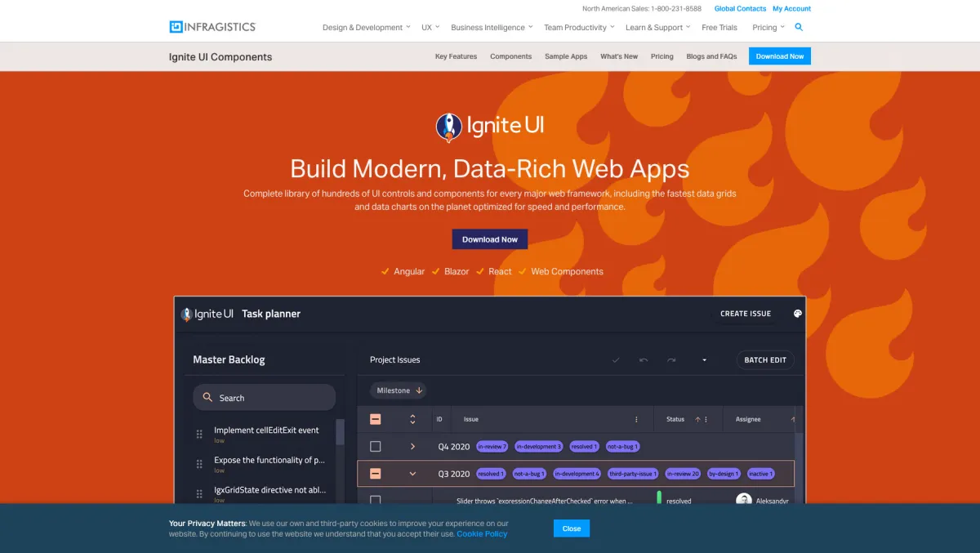This screenshot has height=553, width=980.
Task: Click the Status column sort arrow
Action: coord(697,419)
